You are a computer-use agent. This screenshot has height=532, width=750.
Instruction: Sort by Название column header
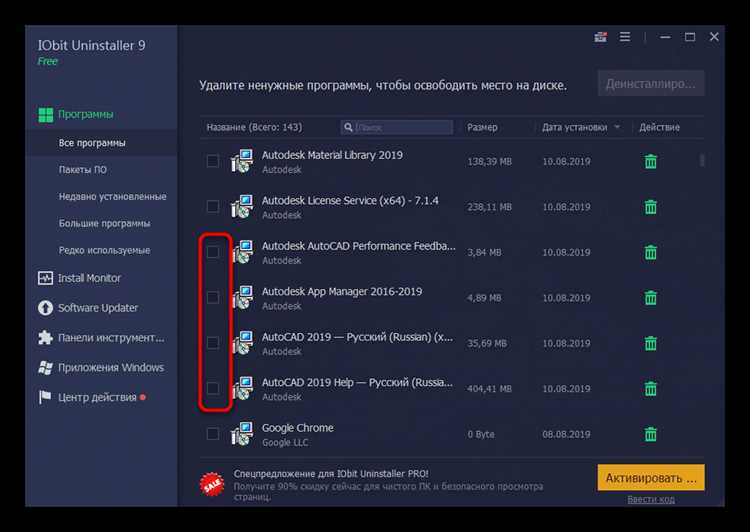(254, 127)
